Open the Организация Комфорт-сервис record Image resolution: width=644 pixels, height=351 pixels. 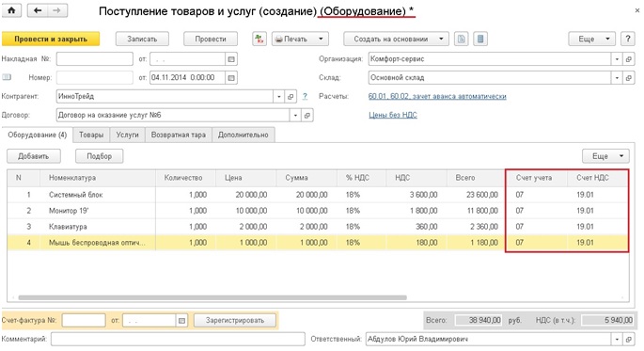(628, 59)
